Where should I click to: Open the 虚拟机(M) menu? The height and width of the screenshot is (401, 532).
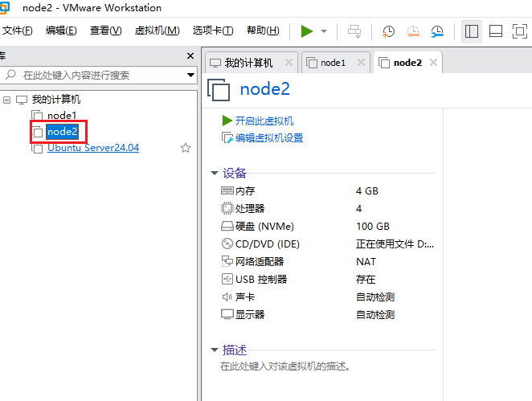pos(157,31)
